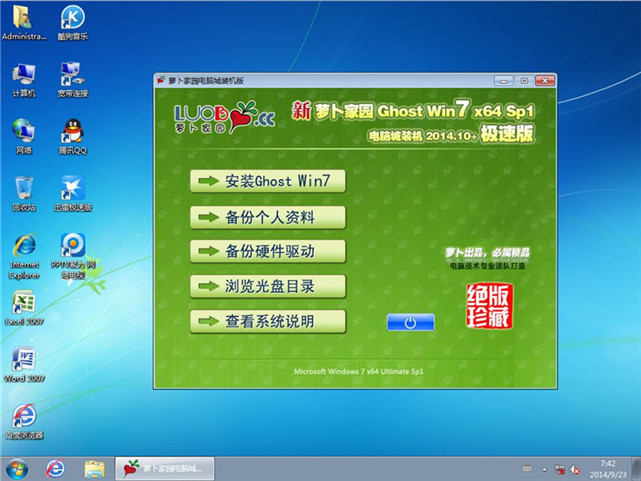Click the muted volume tray icon

point(575,470)
